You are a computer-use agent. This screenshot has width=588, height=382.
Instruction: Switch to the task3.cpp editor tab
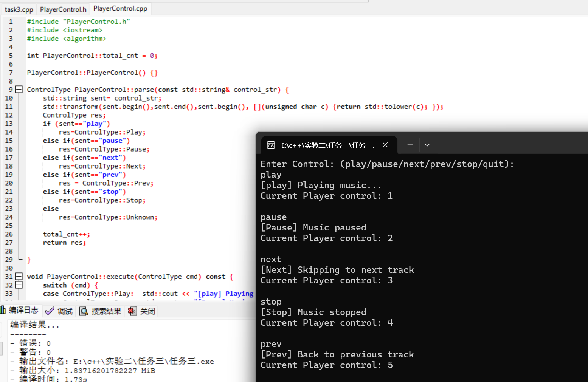19,9
